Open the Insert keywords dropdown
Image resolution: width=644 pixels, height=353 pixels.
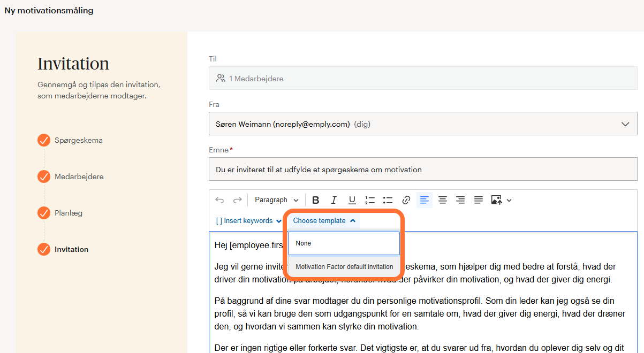coord(249,221)
